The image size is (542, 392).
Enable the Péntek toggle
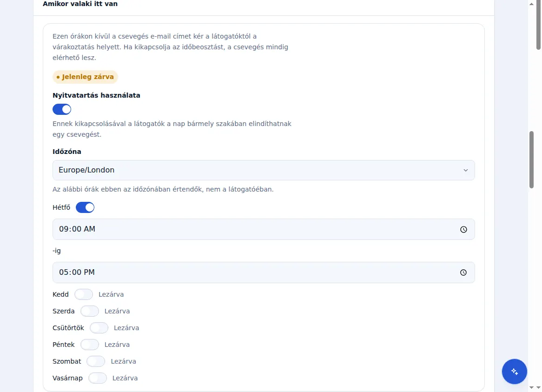[90, 345]
